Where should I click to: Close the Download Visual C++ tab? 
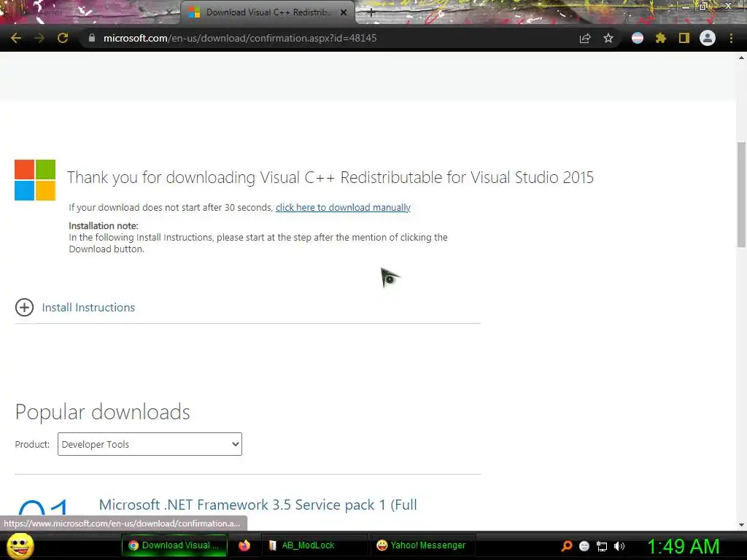(x=344, y=13)
